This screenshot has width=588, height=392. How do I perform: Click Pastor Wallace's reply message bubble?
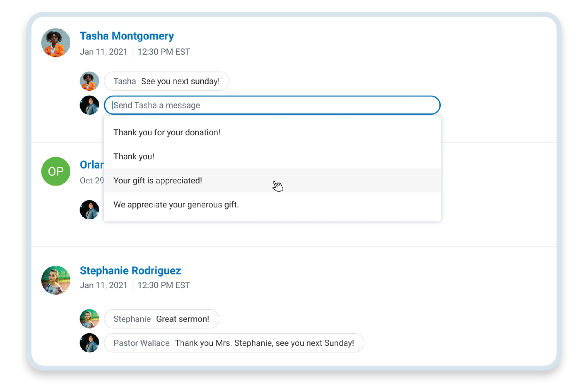[x=234, y=343]
